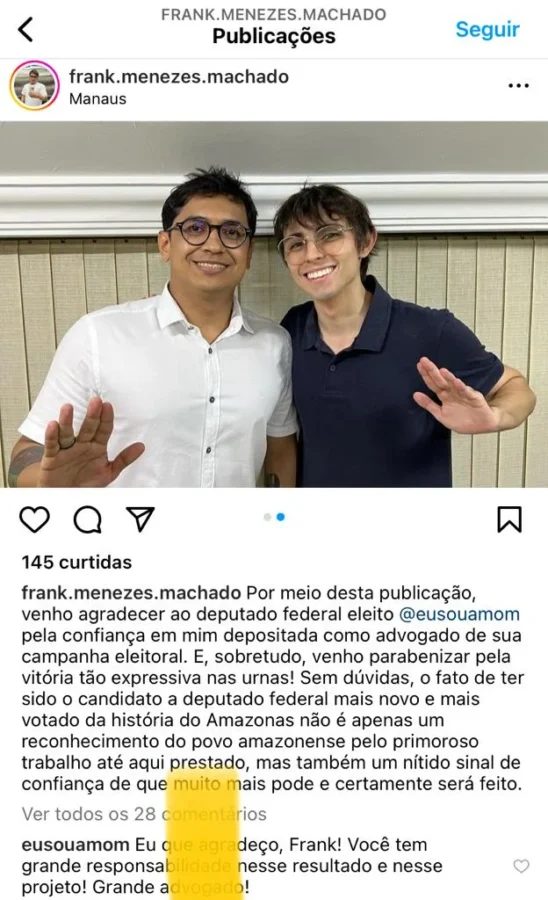Screen dimensions: 548x900
Task: Share the post with the paper plane icon
Action: (x=141, y=518)
